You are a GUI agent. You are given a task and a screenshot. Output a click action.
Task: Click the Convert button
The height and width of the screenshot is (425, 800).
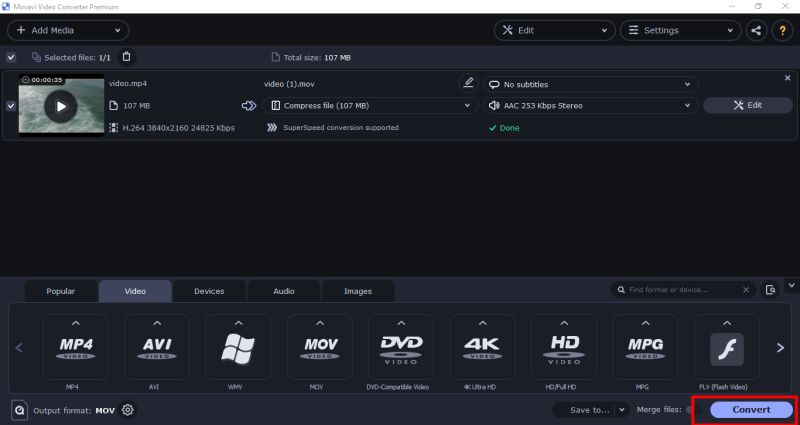pos(752,410)
